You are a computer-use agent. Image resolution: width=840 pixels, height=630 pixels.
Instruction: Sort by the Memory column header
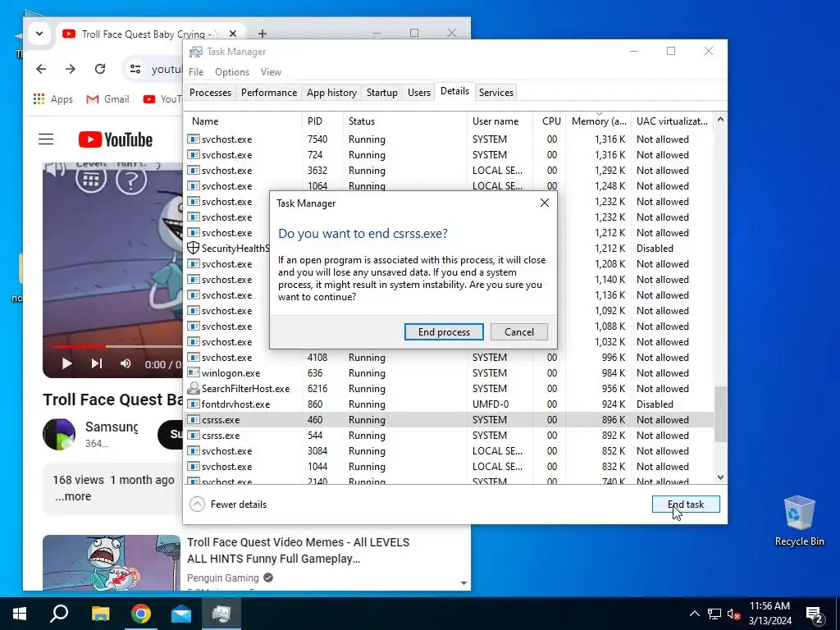click(598, 121)
